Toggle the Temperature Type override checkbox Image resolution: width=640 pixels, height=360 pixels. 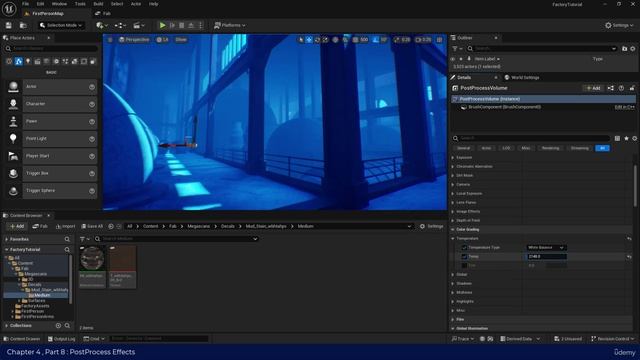(464, 248)
